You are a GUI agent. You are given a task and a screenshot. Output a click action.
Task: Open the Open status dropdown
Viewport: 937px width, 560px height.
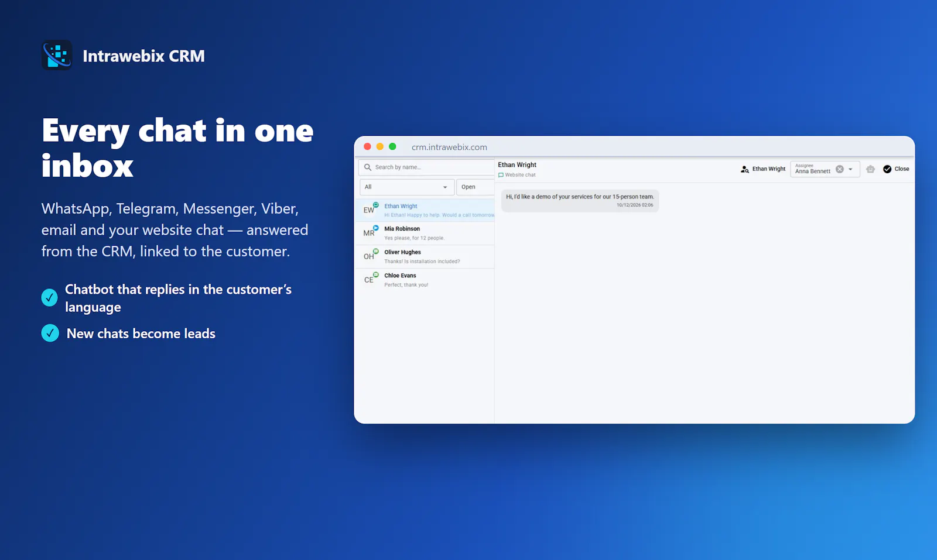click(475, 187)
